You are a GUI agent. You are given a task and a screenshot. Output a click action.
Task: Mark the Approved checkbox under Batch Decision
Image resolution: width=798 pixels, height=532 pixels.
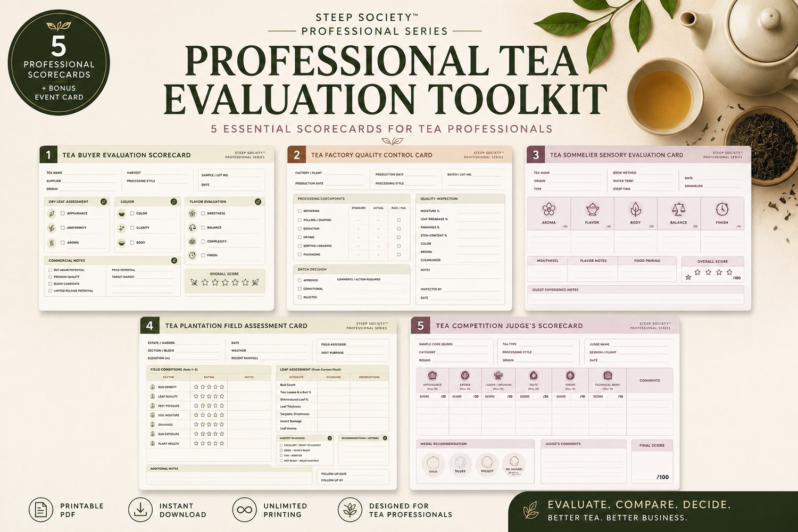300,280
